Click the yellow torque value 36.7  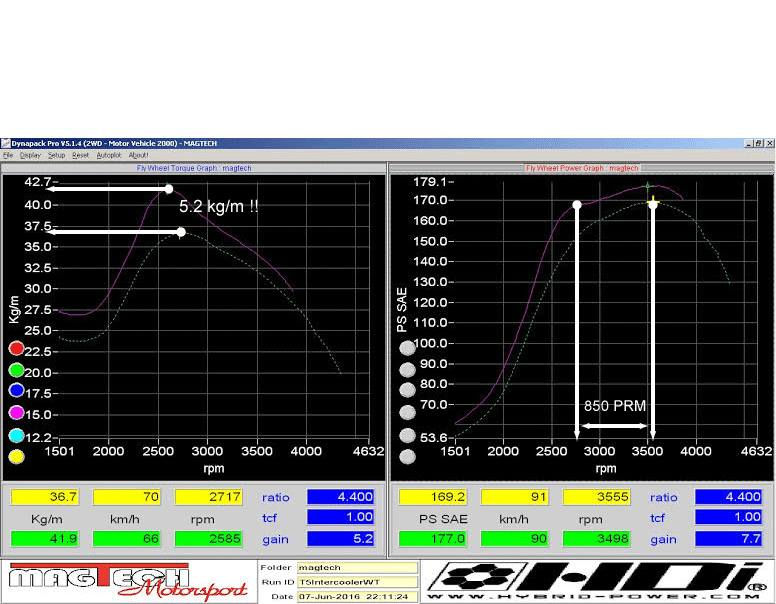(x=45, y=497)
